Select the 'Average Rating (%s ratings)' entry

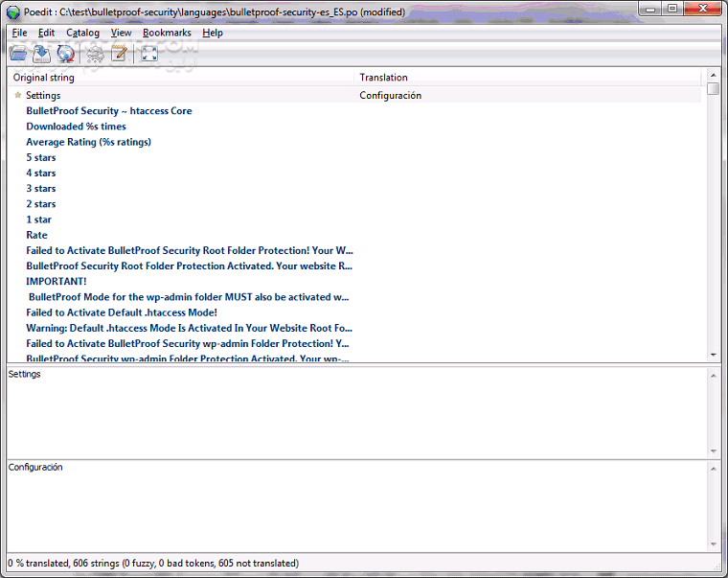click(88, 142)
